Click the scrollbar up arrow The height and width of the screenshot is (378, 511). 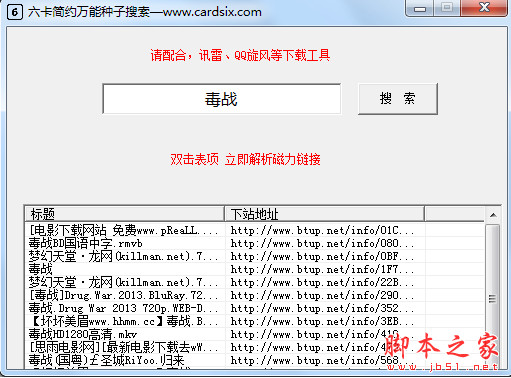point(493,215)
